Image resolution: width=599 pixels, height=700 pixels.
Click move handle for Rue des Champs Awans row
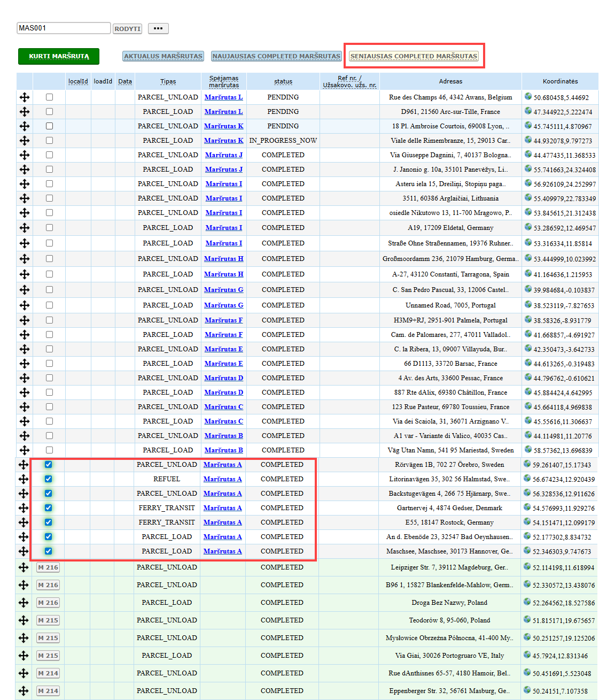[25, 97]
